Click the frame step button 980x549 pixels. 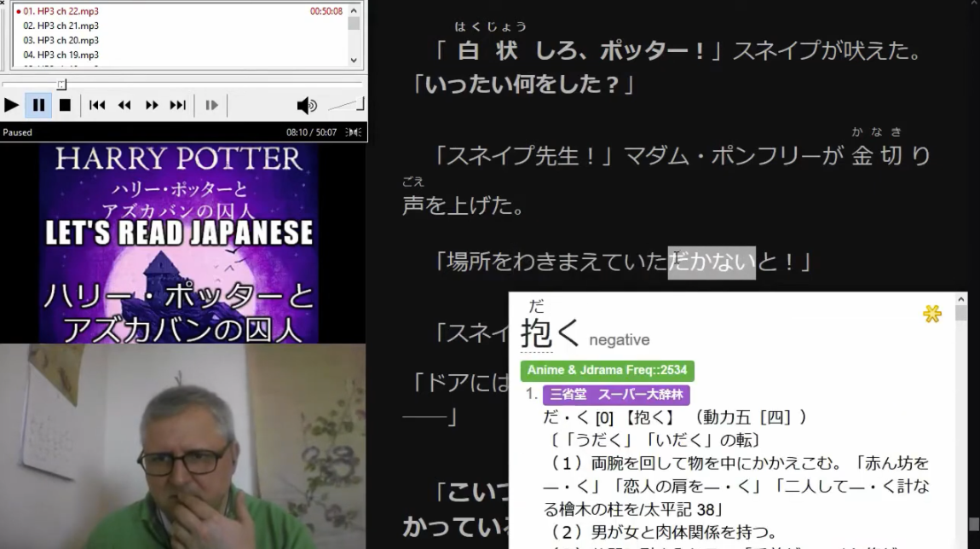[x=211, y=105]
